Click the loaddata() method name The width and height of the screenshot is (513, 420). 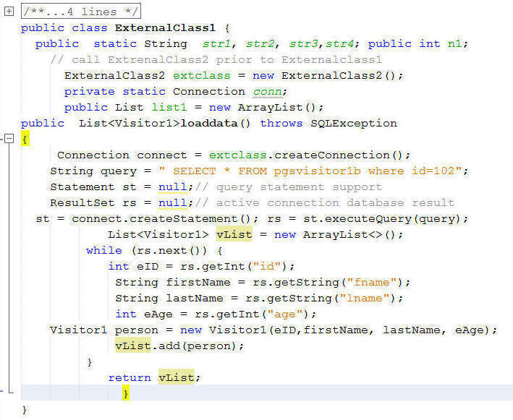pyautogui.click(x=216, y=123)
